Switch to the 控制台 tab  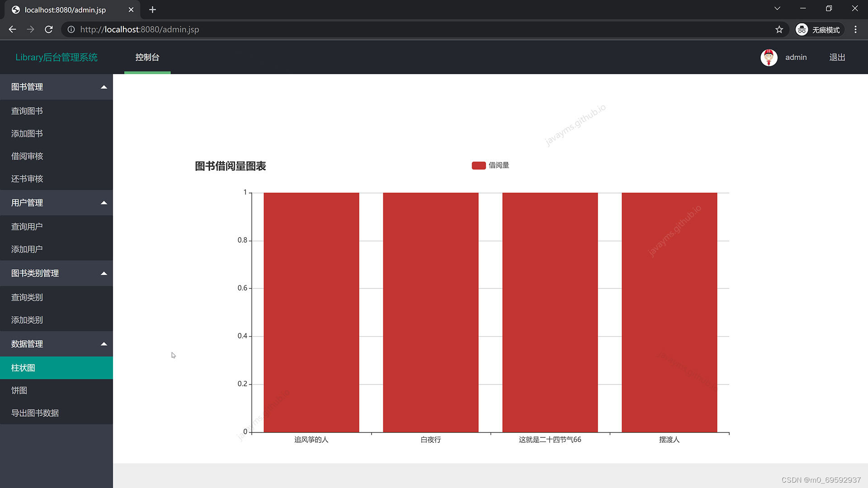click(x=147, y=57)
